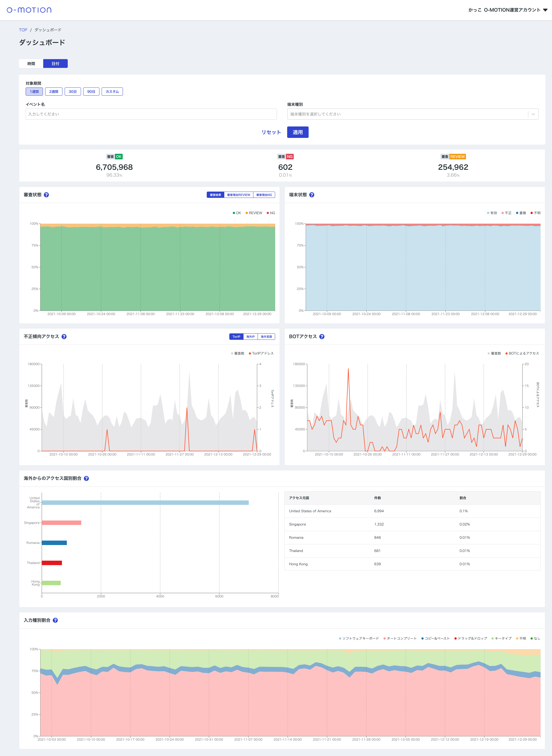Select the 審査理由REVIEW tab
552x756 pixels.
pos(239,195)
